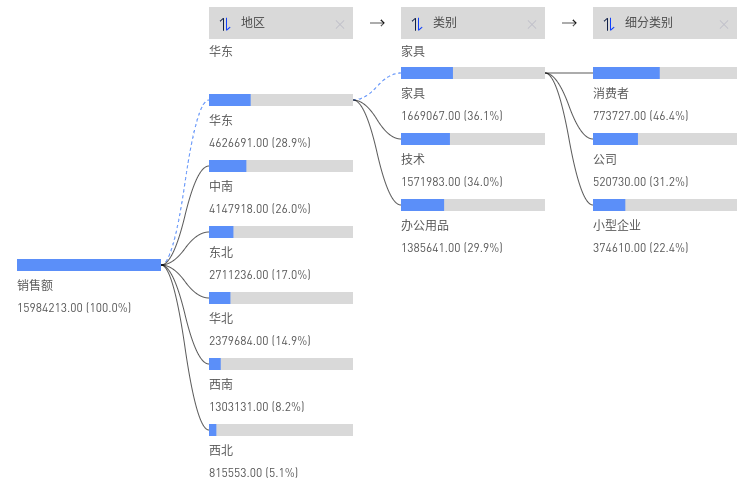Expand the 中南 region bar
The height and width of the screenshot is (493, 755).
[x=281, y=166]
